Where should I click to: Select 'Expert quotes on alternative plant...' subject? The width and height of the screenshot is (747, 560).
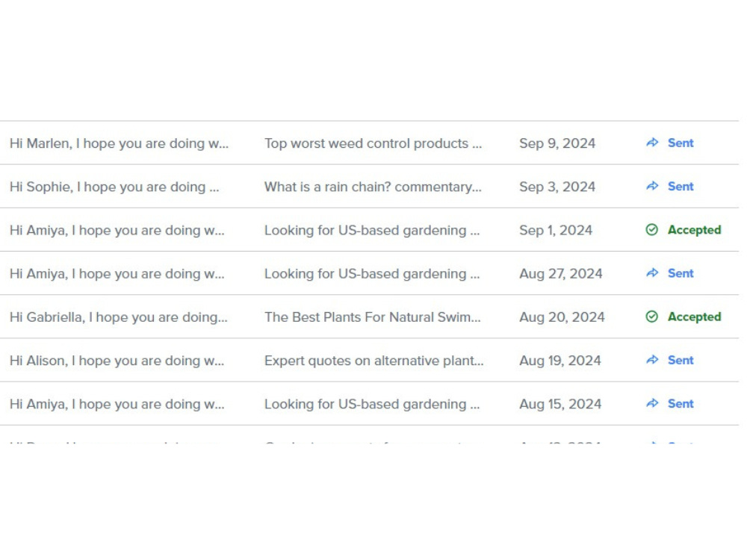(374, 361)
